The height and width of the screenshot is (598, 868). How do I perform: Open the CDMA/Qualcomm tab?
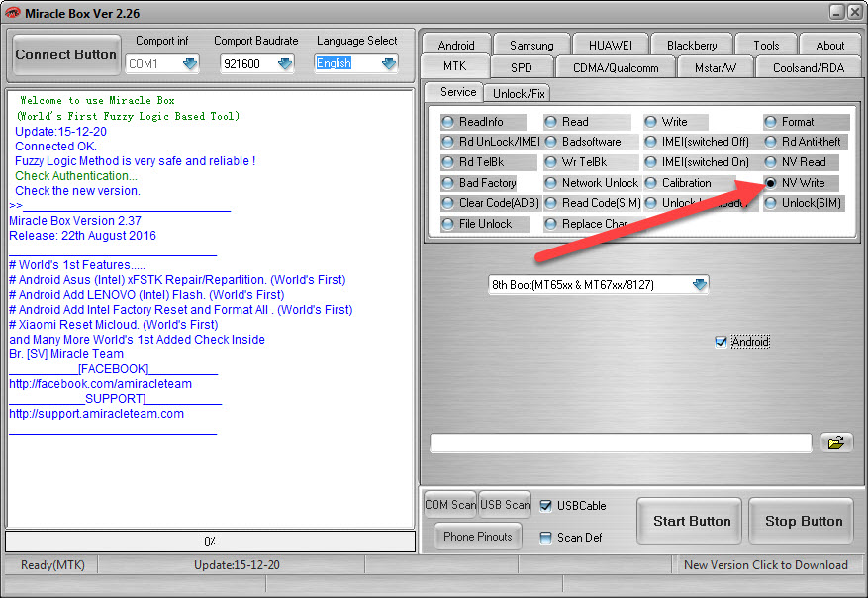616,68
